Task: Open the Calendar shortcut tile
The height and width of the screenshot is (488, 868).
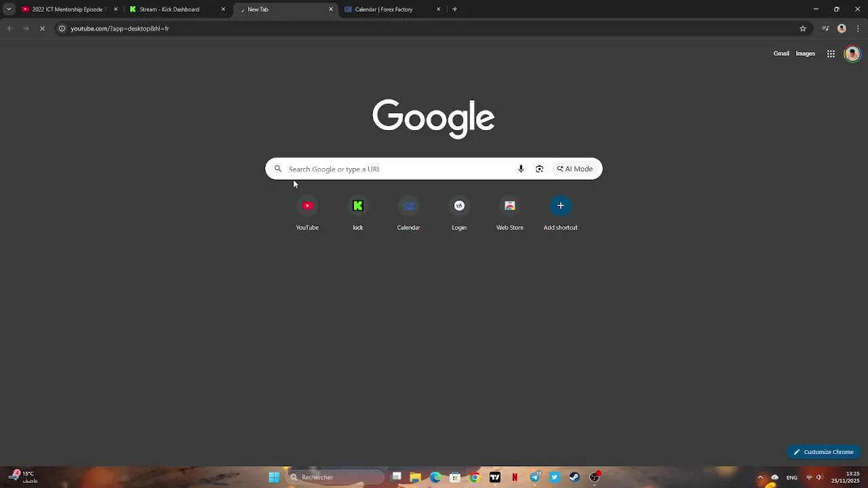Action: tap(408, 213)
